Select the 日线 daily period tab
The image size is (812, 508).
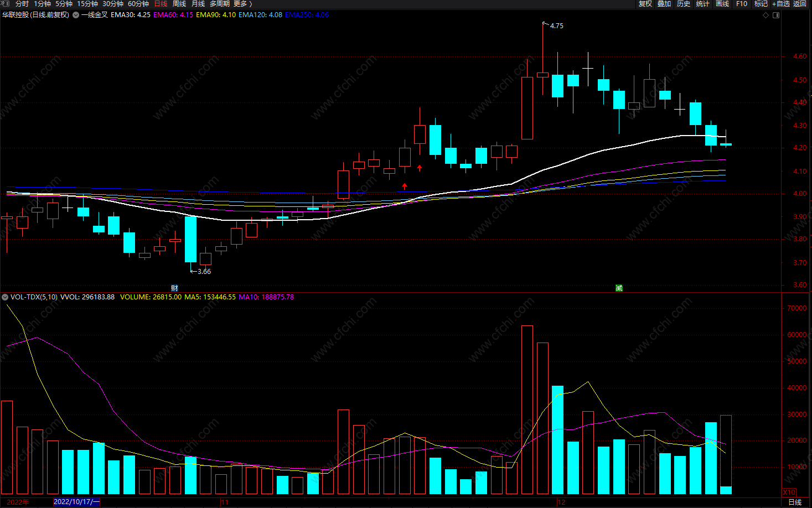(161, 4)
